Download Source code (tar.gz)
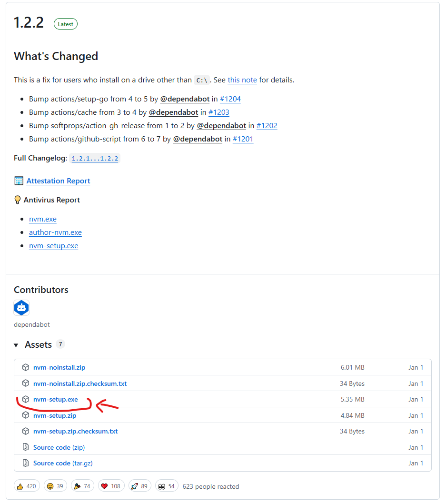446x504 pixels. pyautogui.click(x=63, y=463)
